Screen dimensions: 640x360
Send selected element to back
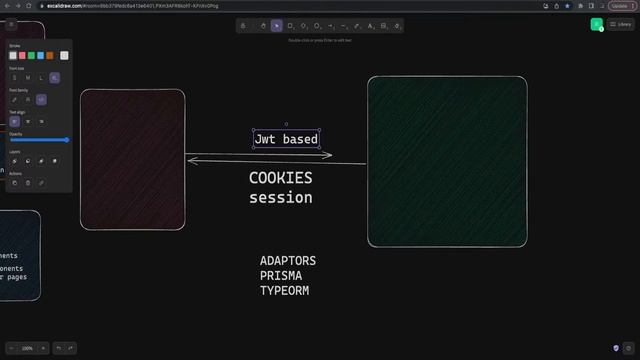(14, 161)
